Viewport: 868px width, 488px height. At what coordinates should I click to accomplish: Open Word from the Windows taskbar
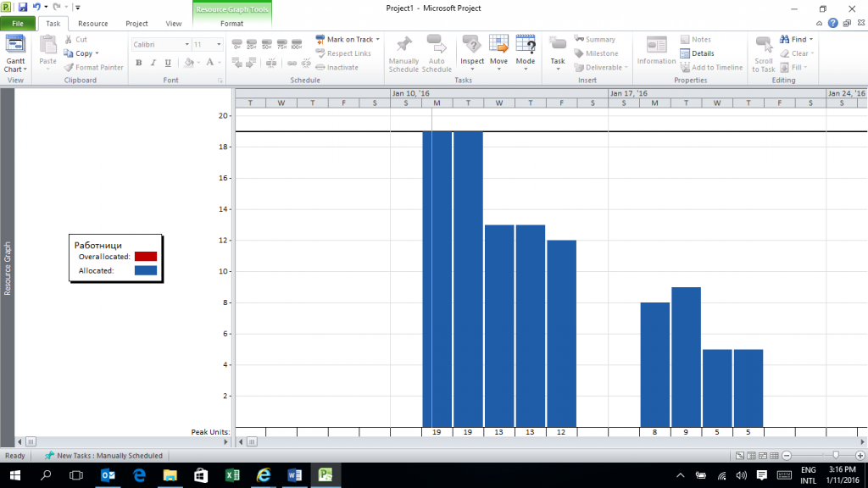[294, 475]
